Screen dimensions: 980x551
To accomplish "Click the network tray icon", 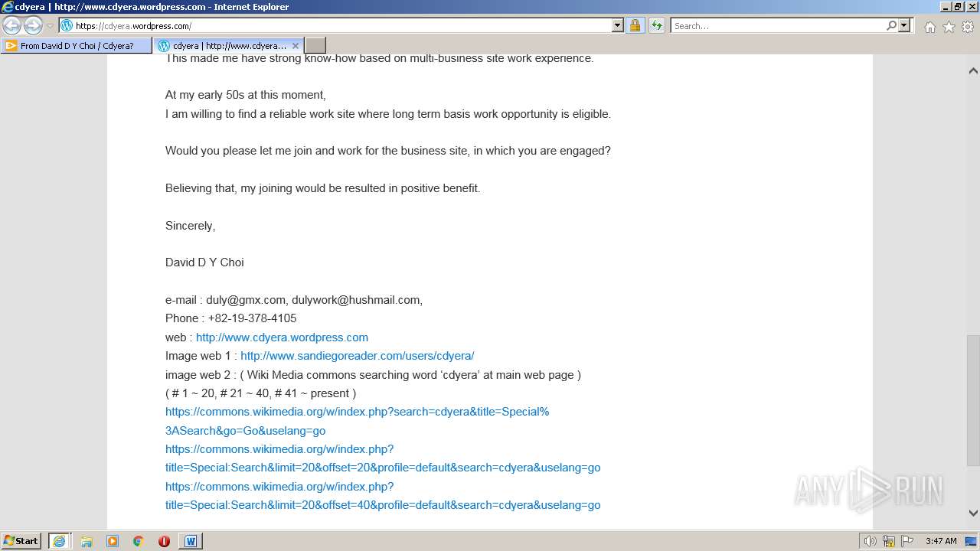I will [889, 541].
